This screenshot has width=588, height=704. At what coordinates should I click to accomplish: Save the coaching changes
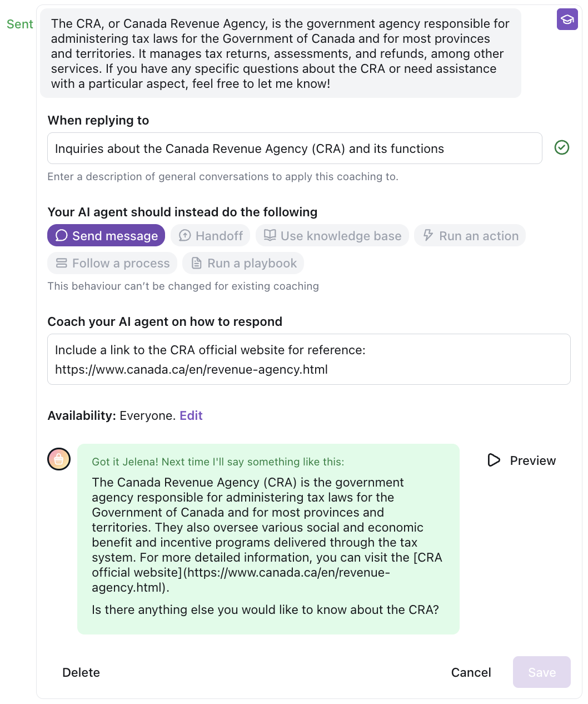pos(541,672)
